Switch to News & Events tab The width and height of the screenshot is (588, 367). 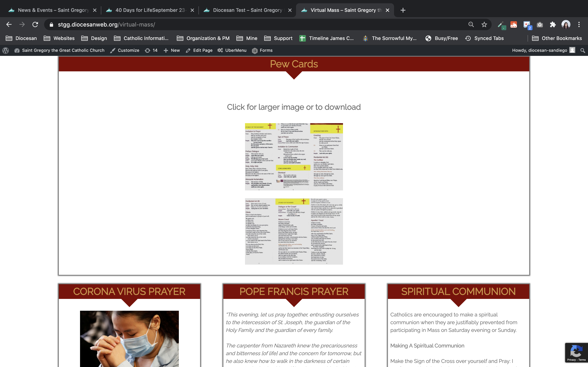click(x=53, y=10)
